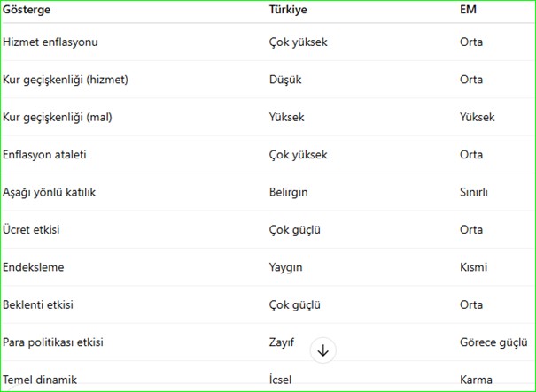Image resolution: width=536 pixels, height=392 pixels.
Task: Click the "Kur geçişkenliği (hizmet)" row label
Action: point(66,80)
